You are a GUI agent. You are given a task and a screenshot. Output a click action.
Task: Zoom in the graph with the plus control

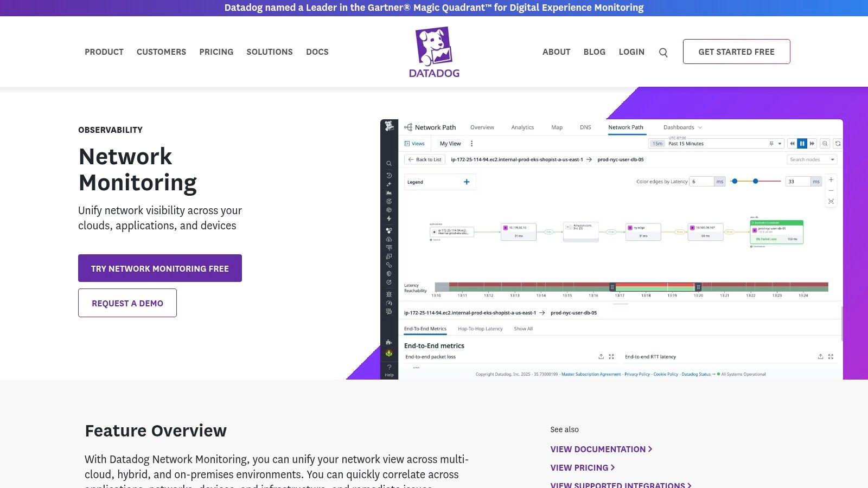831,179
